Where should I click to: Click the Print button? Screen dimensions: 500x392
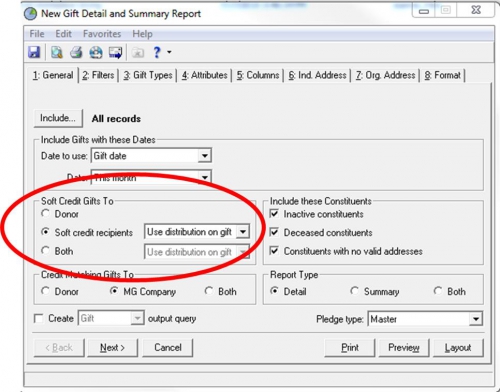[x=350, y=348]
